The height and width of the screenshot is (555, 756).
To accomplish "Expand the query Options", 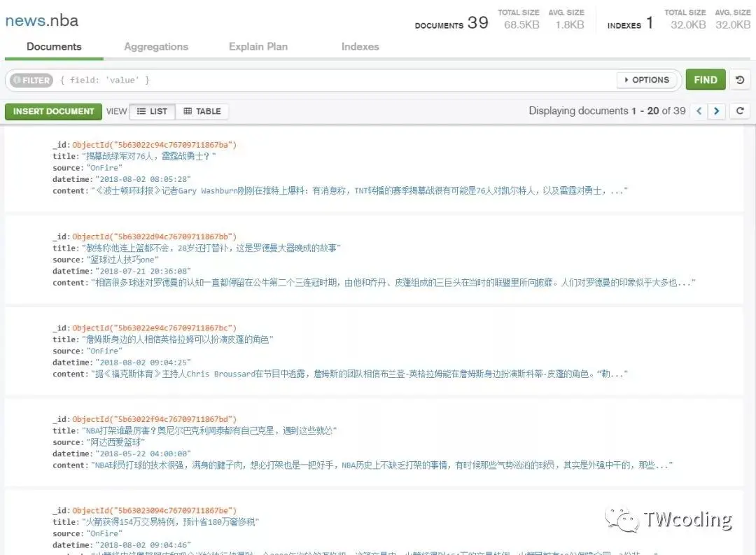I will point(647,80).
